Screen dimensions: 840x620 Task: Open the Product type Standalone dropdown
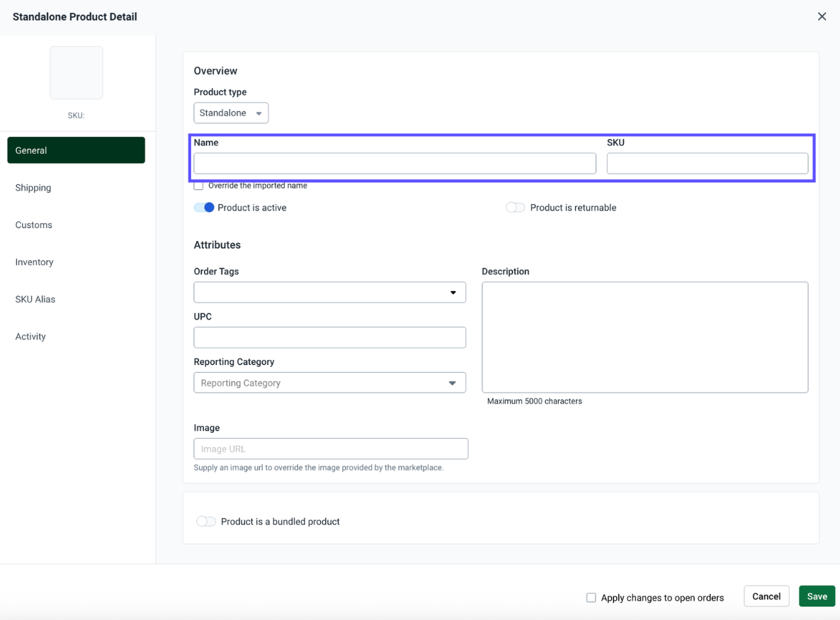coord(231,113)
